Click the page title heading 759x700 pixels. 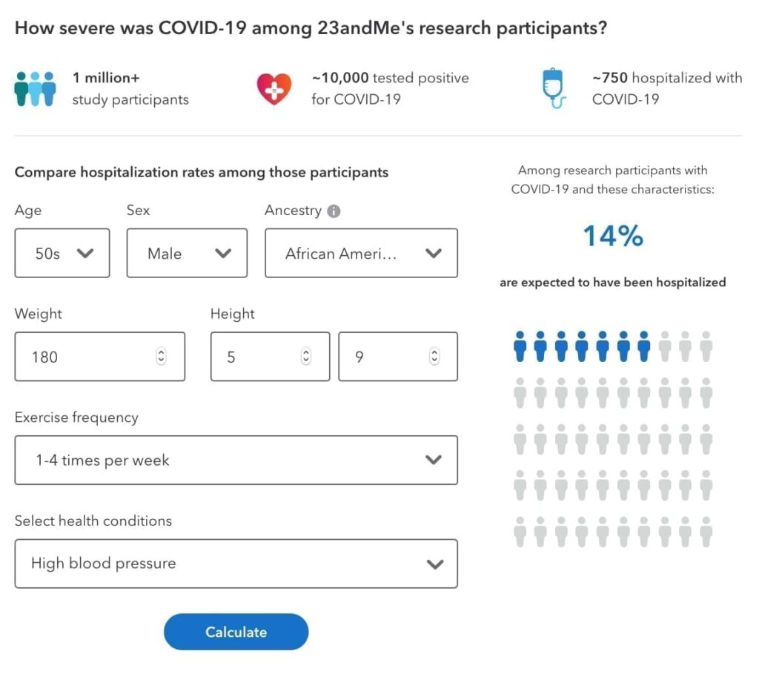tap(311, 28)
